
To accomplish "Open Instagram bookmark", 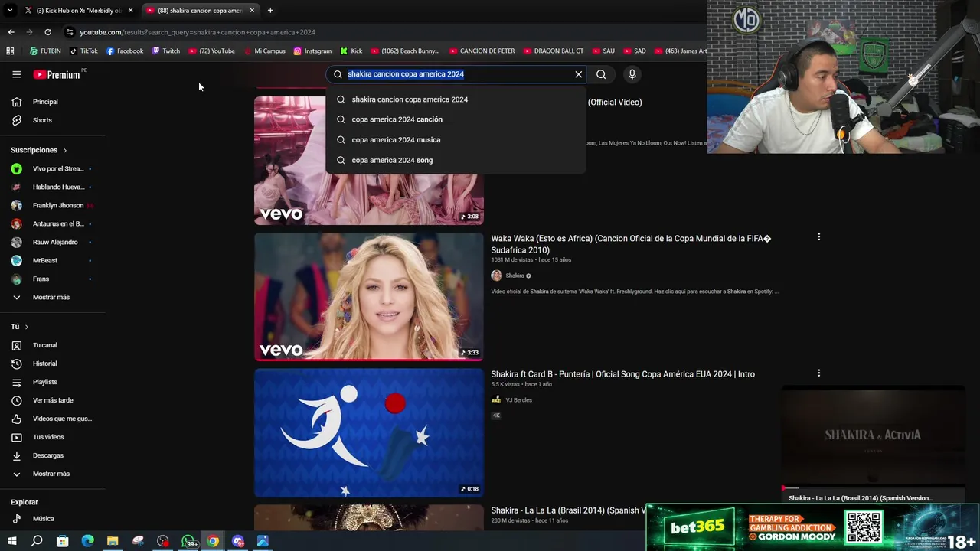I will (312, 51).
